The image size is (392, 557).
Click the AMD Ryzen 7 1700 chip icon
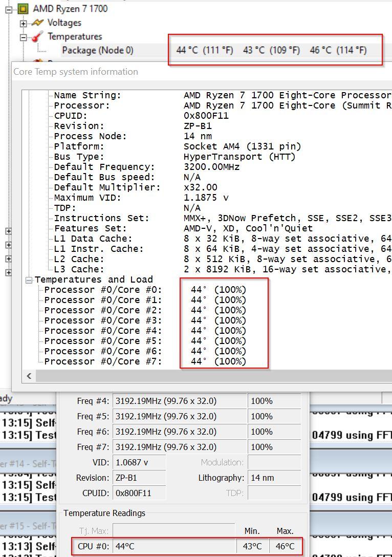click(23, 9)
